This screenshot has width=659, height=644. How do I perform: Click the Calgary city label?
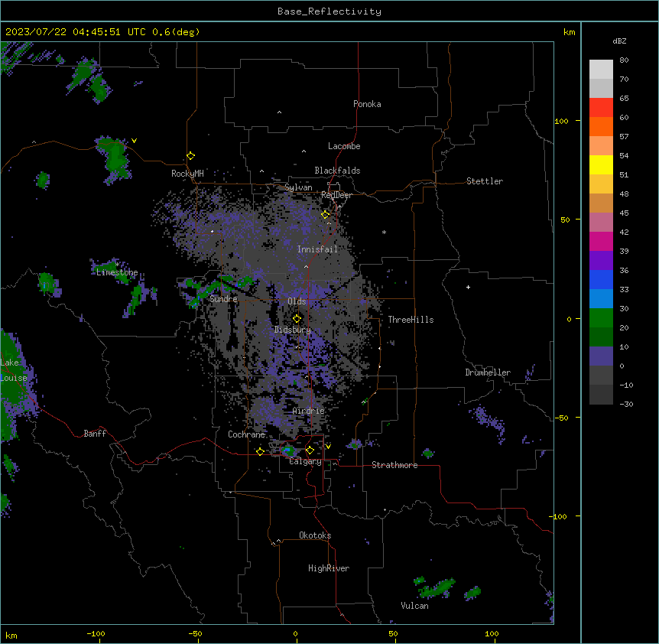tap(306, 461)
